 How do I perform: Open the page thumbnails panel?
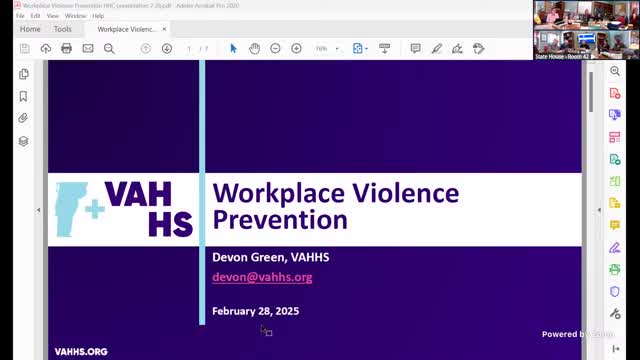point(23,74)
